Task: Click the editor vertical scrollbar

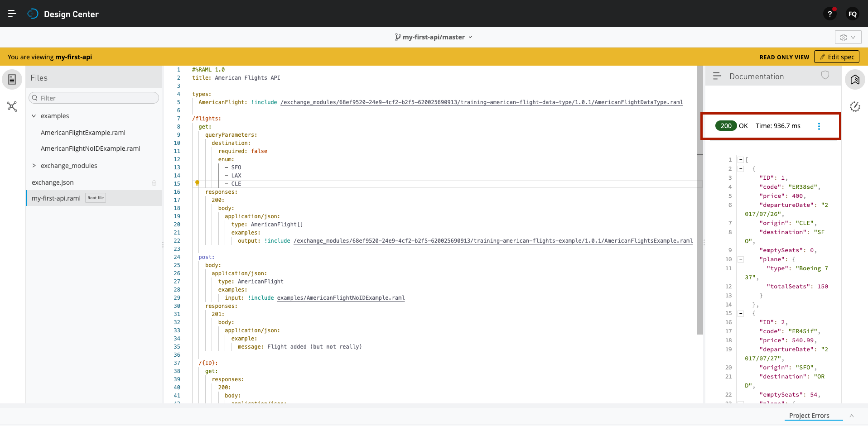Action: pyautogui.click(x=700, y=199)
